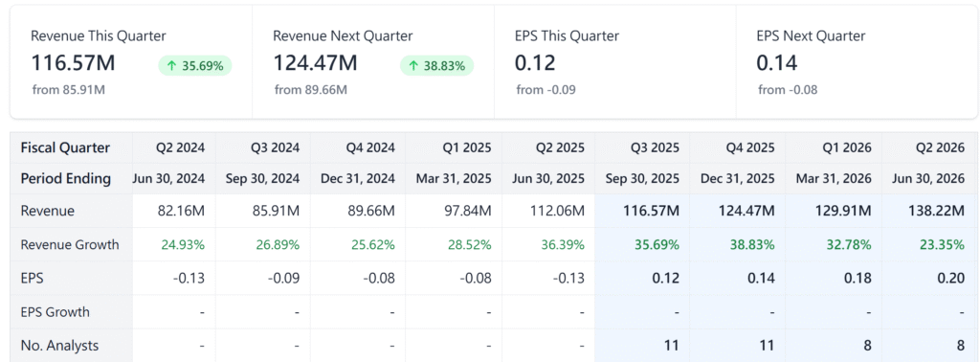Select the Revenue Next Quarter card

pos(373,62)
